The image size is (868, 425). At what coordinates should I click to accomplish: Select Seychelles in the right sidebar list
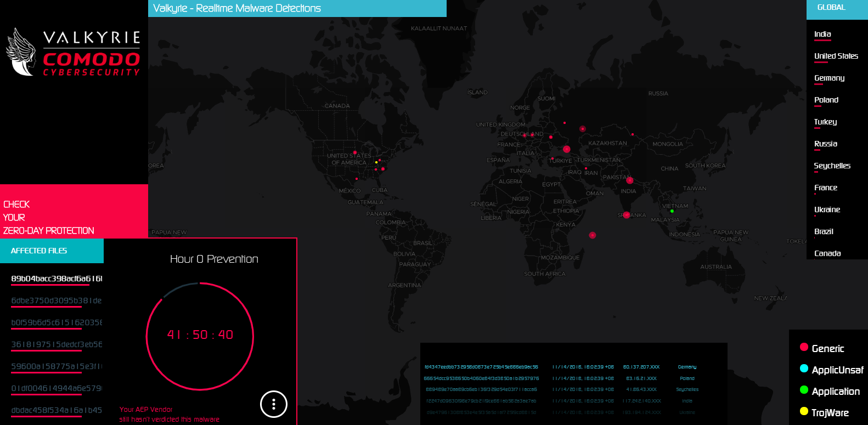pos(832,166)
